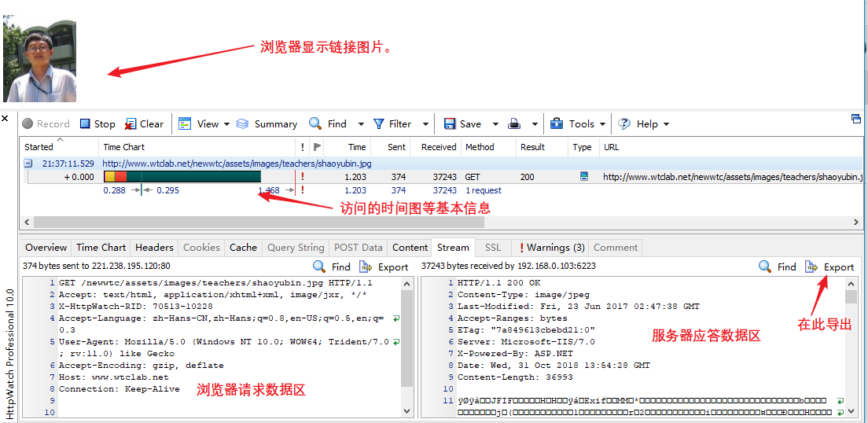Switch to the Overview tab

click(x=46, y=248)
